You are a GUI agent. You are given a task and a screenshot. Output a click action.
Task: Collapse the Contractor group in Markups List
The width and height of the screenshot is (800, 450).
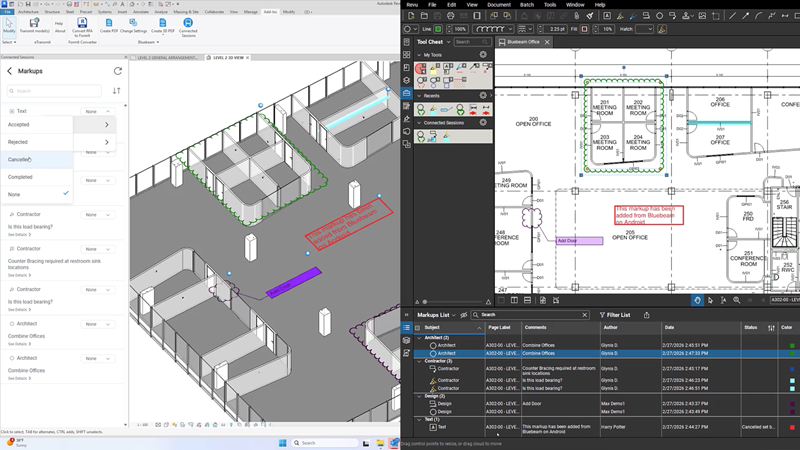click(x=419, y=361)
